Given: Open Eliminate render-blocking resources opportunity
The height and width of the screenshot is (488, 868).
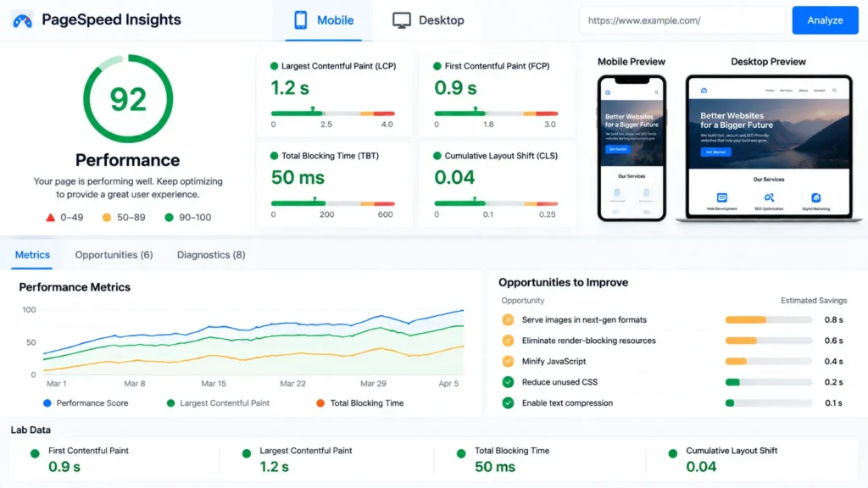Looking at the screenshot, I should coord(588,341).
